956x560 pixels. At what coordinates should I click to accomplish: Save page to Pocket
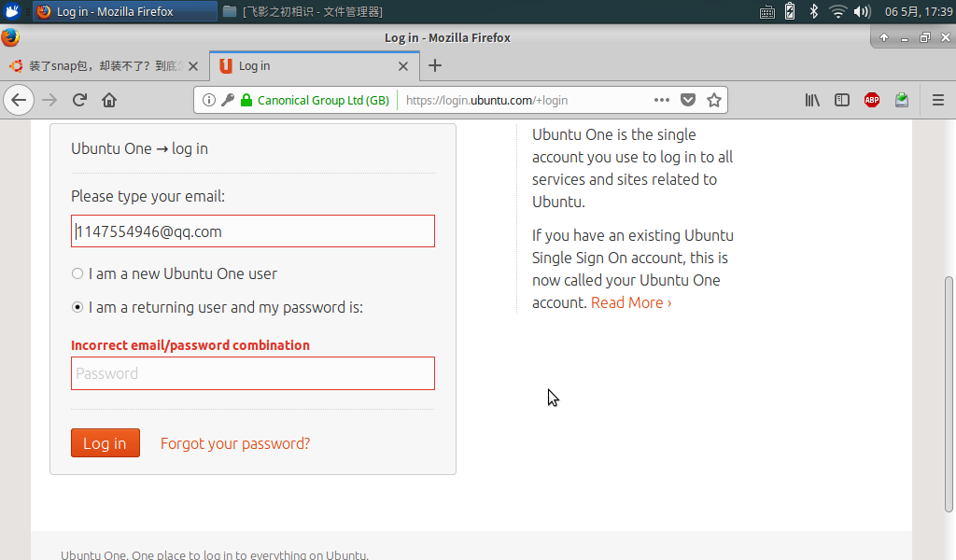click(x=688, y=100)
